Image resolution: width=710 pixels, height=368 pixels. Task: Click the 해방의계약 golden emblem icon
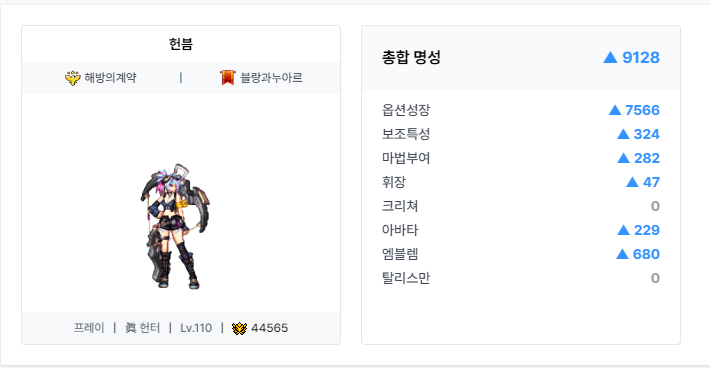pos(72,78)
